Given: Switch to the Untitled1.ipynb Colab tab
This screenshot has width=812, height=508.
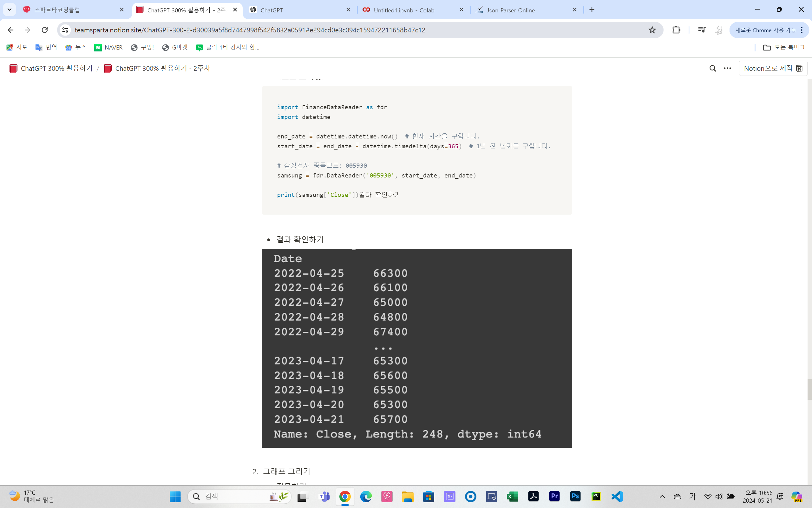Looking at the screenshot, I should [413, 10].
